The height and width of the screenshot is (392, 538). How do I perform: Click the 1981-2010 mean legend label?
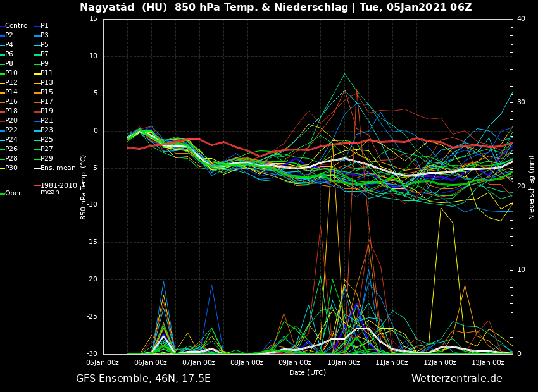click(x=58, y=188)
